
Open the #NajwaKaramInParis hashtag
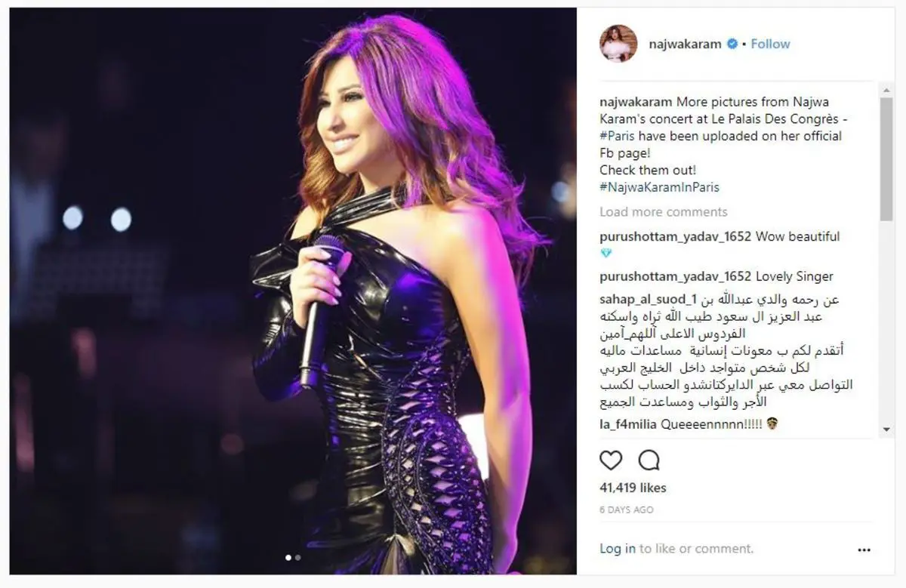pos(660,187)
